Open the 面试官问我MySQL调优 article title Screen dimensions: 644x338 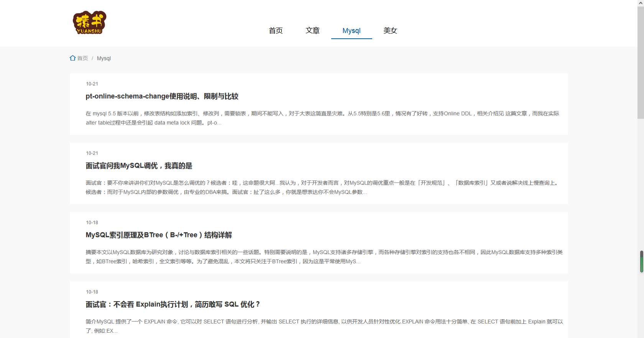[139, 166]
